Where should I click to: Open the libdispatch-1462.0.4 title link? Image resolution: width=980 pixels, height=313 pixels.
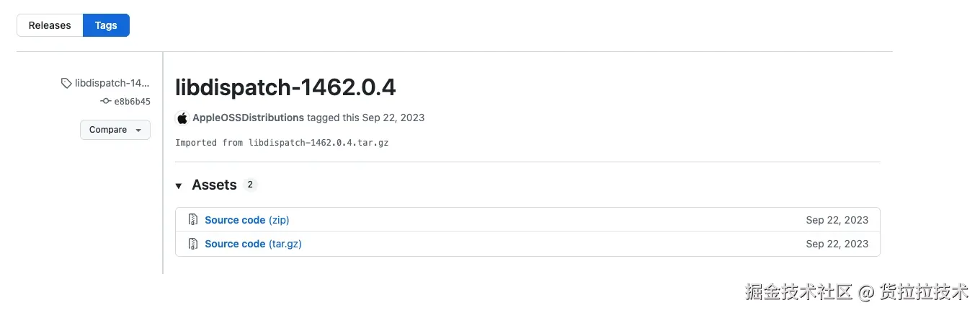coord(285,88)
